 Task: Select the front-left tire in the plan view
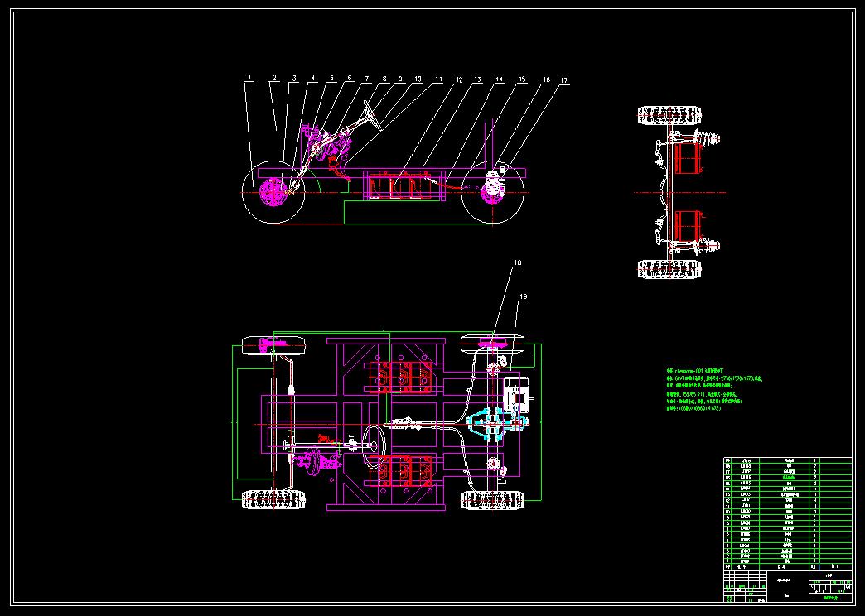(x=273, y=345)
